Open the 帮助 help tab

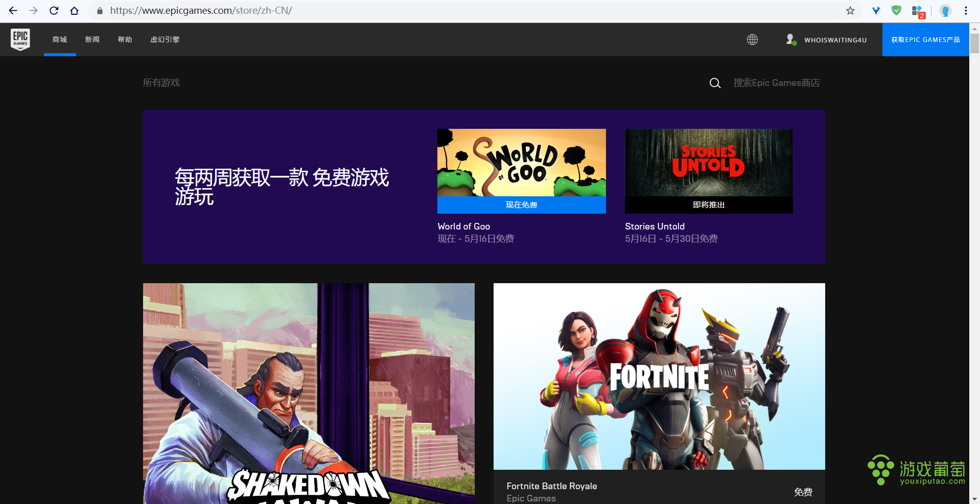[125, 39]
